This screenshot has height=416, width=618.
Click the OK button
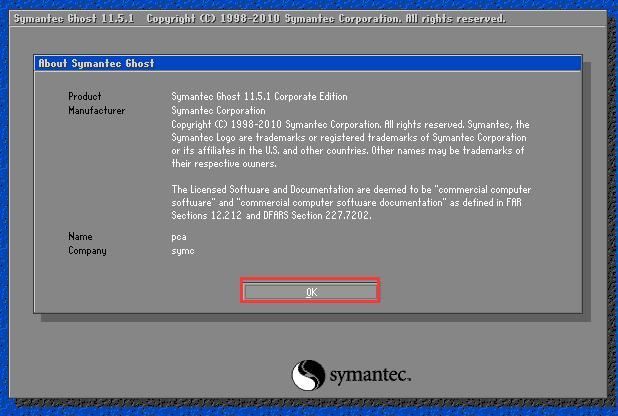tap(310, 291)
